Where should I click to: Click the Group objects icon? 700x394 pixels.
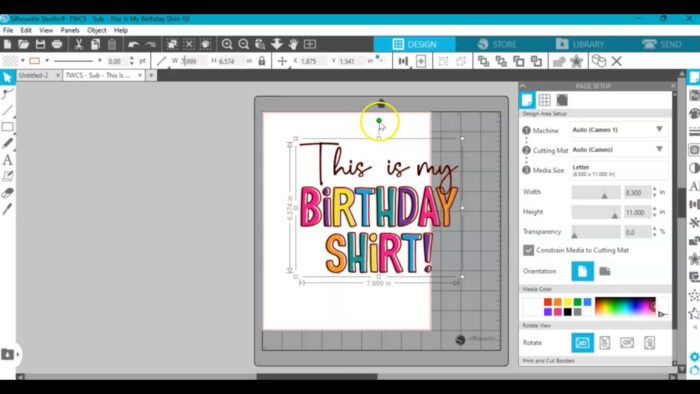click(443, 61)
